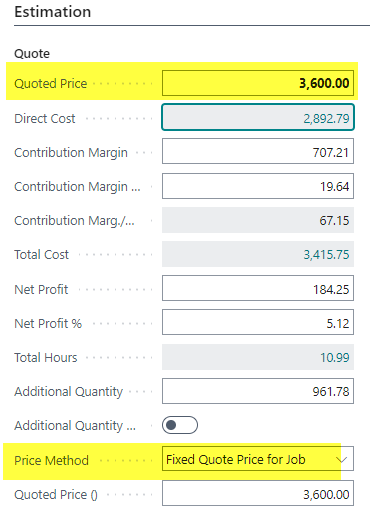Open the Total Cost value 3,415.75
This screenshot has width=370, height=521.
tap(326, 255)
